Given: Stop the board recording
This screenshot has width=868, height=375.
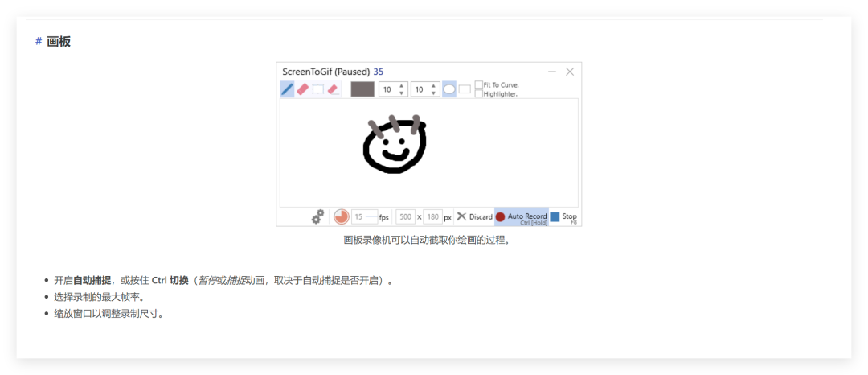Looking at the screenshot, I should coord(564,216).
